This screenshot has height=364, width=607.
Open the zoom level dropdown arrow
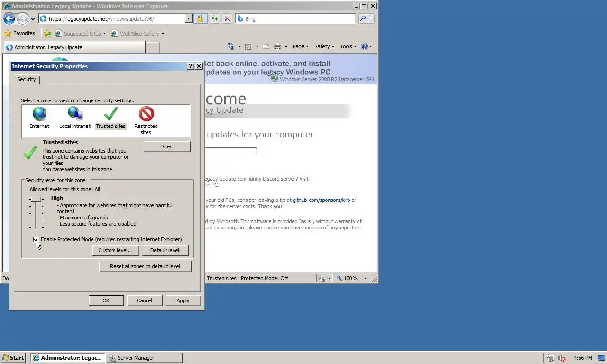(365, 278)
